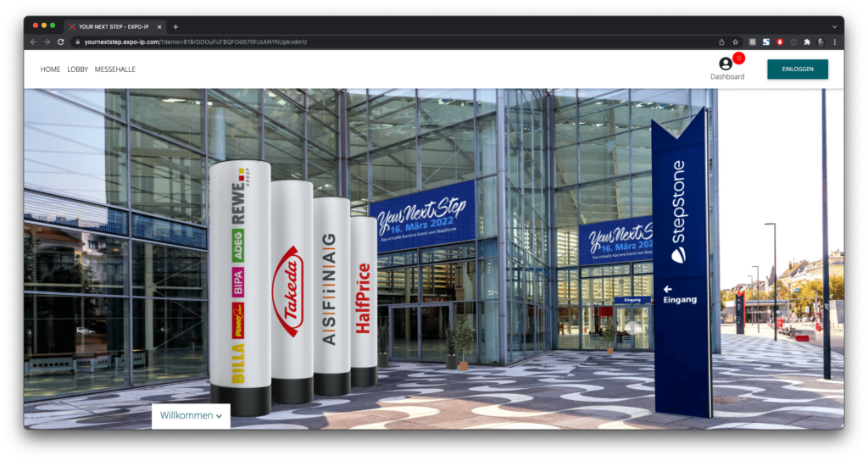
Task: Open a new tab with the plus button
Action: coord(175,26)
